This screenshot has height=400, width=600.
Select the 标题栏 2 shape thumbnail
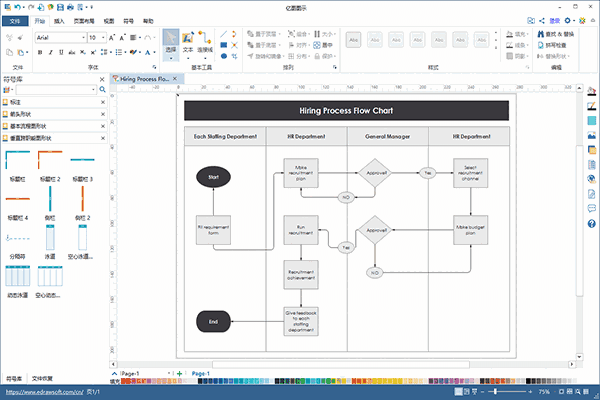tap(50, 162)
